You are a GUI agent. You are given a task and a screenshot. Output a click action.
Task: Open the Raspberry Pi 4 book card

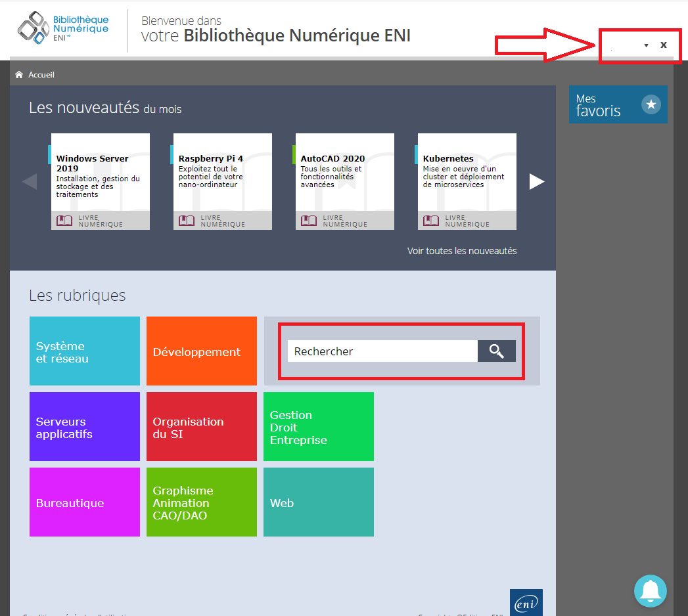point(223,181)
